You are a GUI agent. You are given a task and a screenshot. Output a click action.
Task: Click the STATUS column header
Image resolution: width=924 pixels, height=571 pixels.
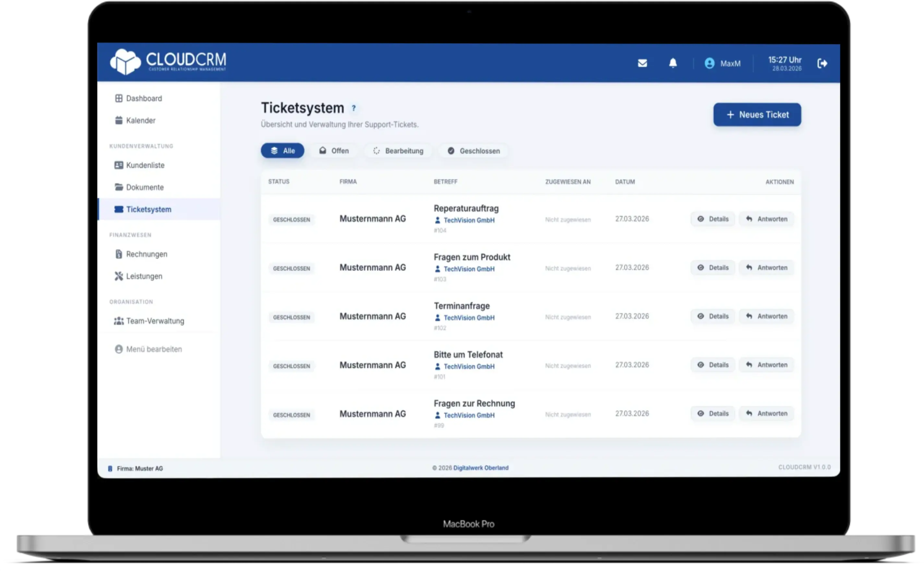(x=279, y=182)
